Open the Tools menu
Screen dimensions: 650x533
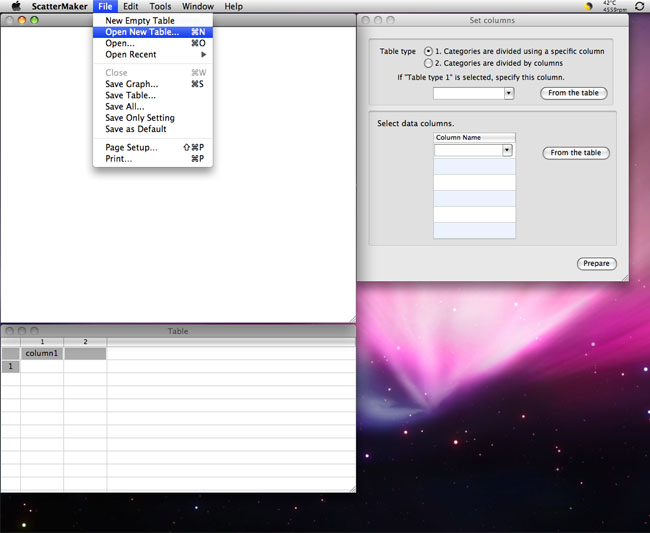click(160, 6)
